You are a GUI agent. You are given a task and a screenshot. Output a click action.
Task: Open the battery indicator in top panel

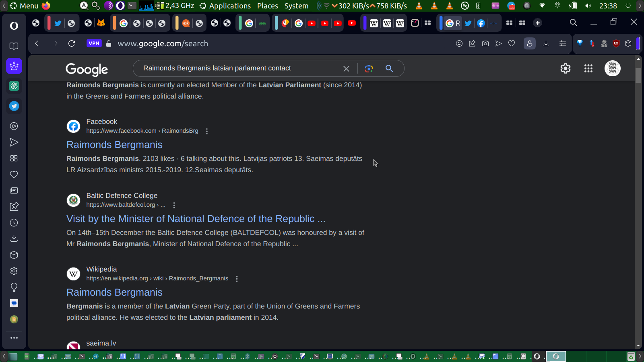coord(573,6)
